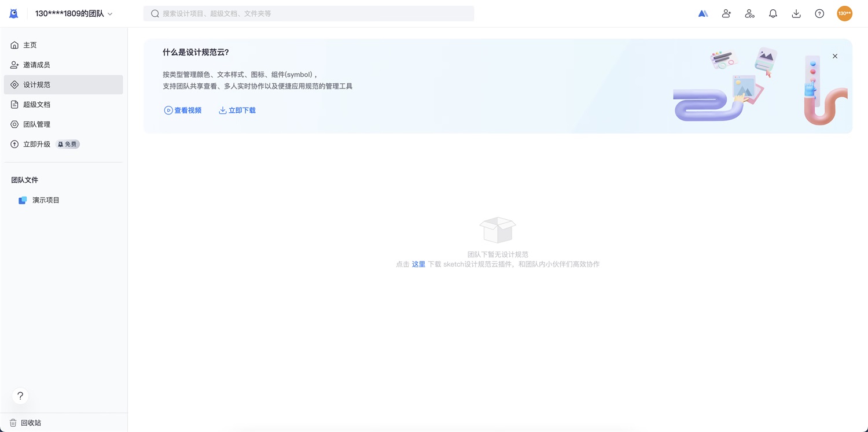Open the 演示项目 team file

pos(46,200)
